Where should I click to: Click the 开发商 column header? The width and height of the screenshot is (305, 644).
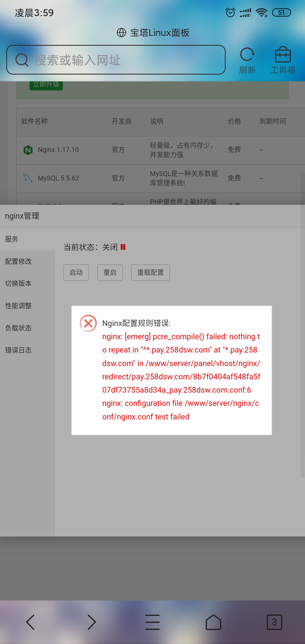coord(121,121)
